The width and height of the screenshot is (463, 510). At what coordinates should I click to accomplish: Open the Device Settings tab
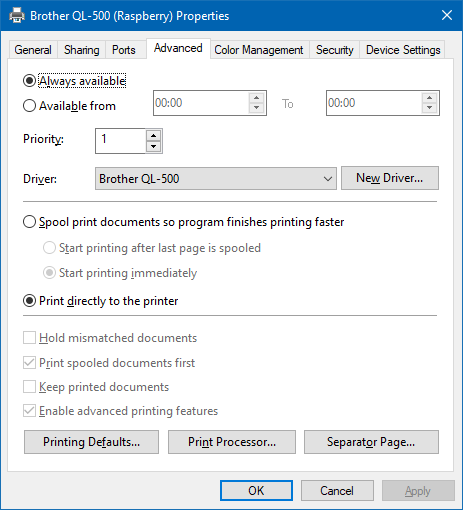[x=403, y=50]
